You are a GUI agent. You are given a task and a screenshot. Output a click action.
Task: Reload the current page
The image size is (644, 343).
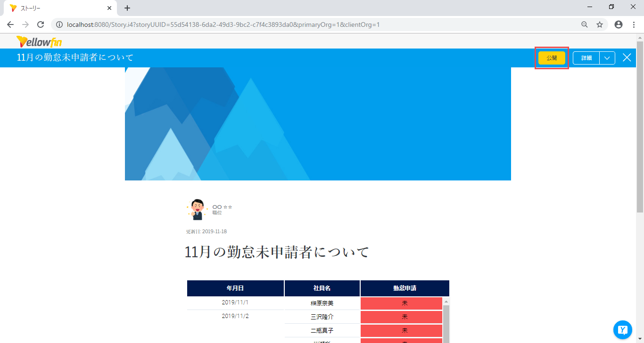41,24
